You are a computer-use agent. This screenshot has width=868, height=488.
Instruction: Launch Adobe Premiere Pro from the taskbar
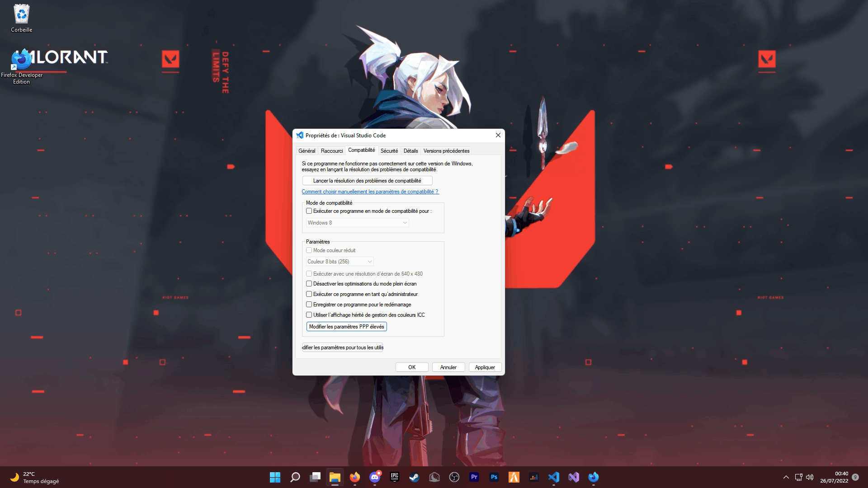coord(474,477)
